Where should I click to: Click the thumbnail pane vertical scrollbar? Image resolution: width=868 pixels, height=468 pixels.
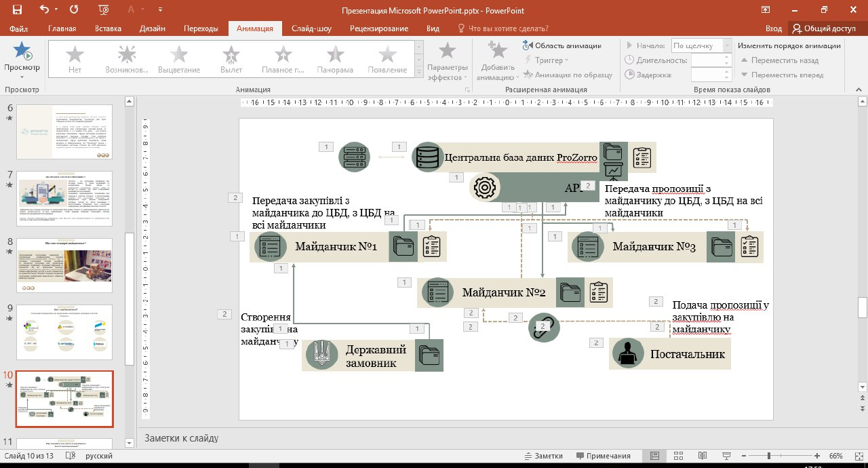pyautogui.click(x=130, y=271)
